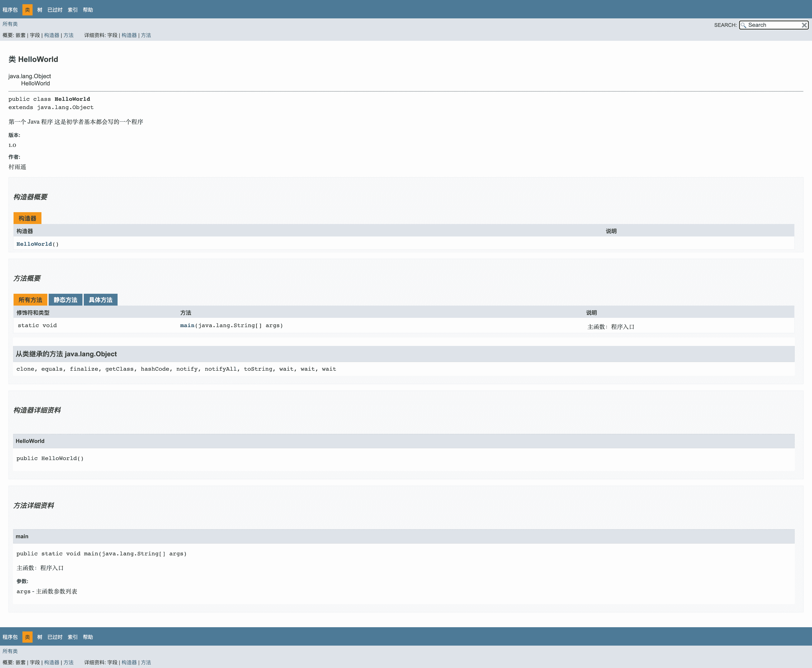Open the main method link
The width and height of the screenshot is (812, 668).
(x=187, y=325)
